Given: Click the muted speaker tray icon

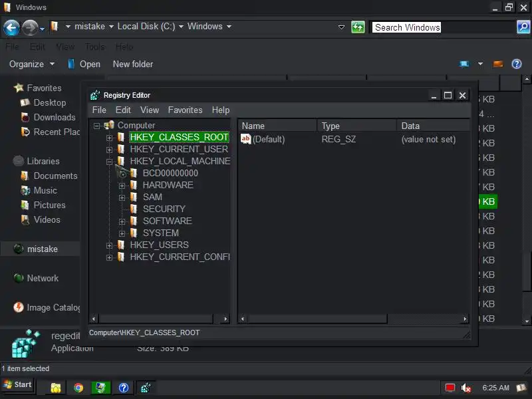Looking at the screenshot, I should 466,388.
